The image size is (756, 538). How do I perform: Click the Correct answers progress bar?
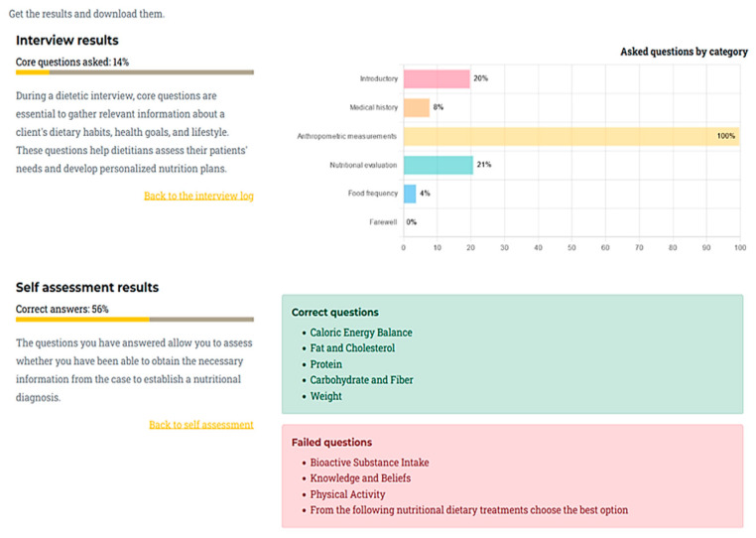click(135, 320)
